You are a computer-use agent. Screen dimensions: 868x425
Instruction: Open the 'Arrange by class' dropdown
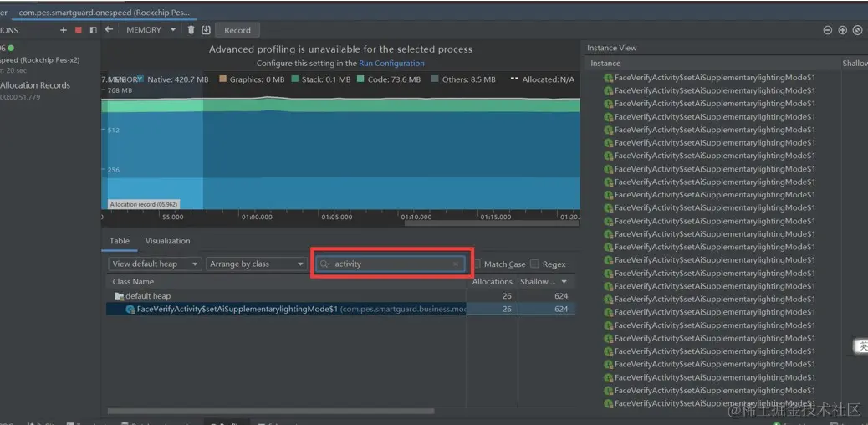click(257, 264)
